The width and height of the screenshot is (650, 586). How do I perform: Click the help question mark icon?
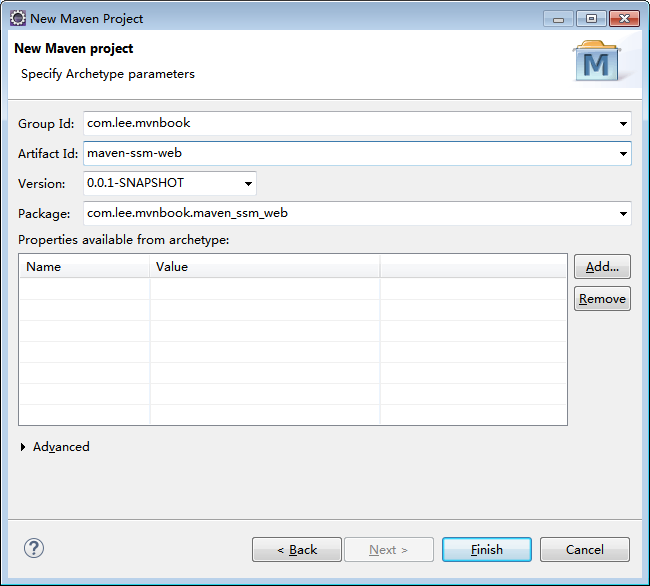click(34, 548)
